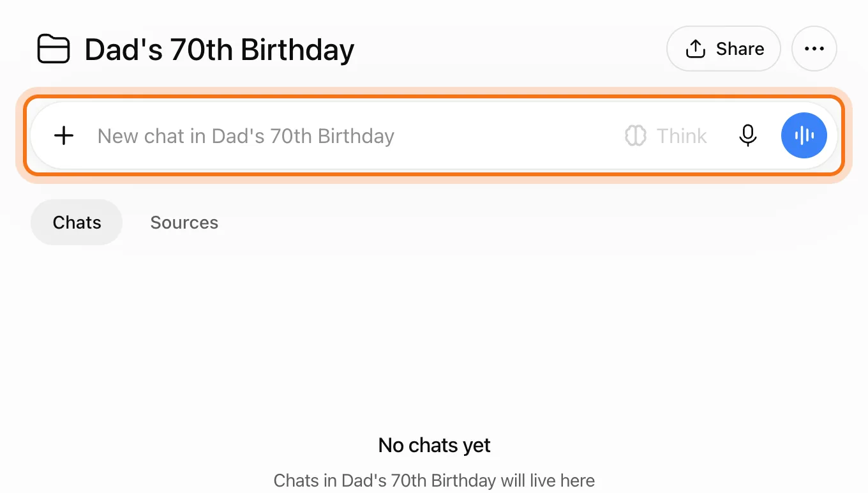The width and height of the screenshot is (868, 493).
Task: Click the No chats yet heading
Action: point(435,445)
